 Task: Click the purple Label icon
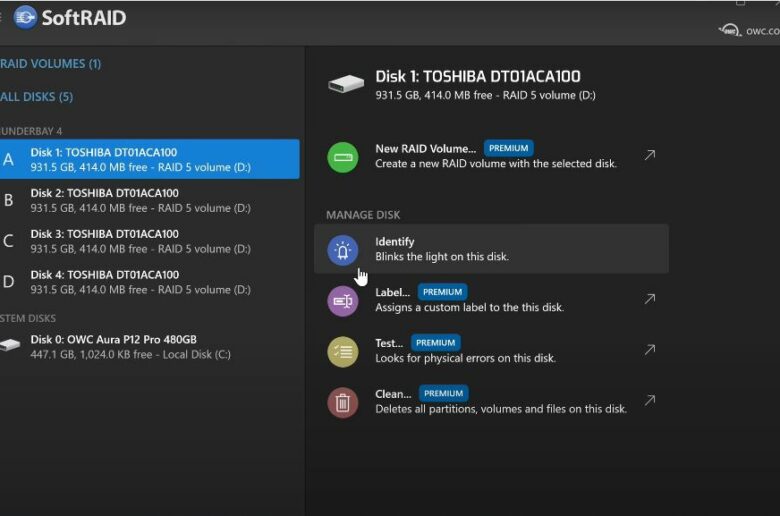point(343,301)
